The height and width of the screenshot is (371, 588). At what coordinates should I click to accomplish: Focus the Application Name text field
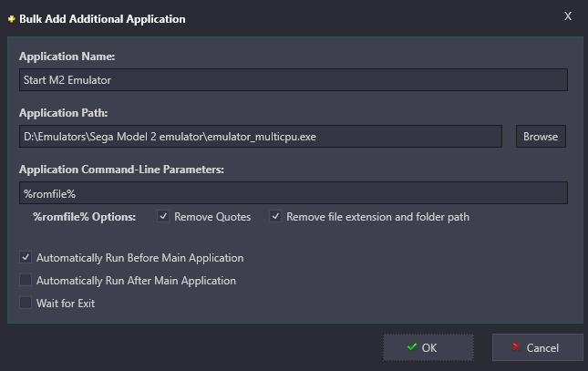click(x=294, y=80)
